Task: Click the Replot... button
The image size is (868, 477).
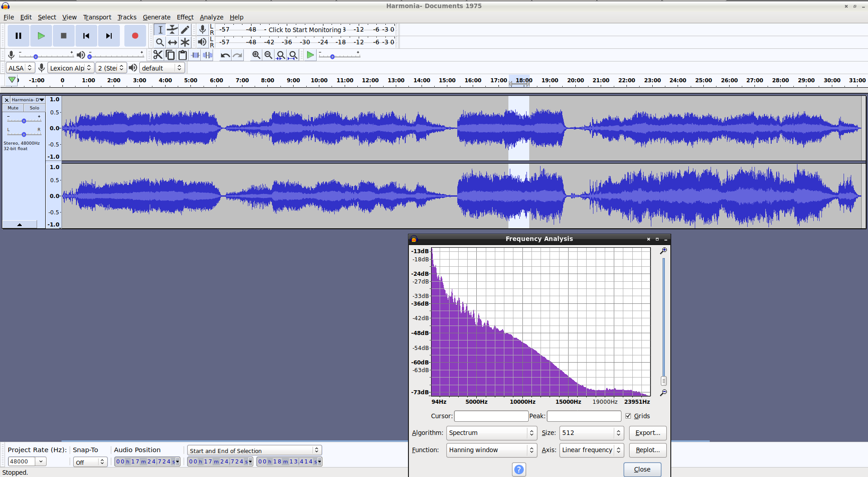Action: click(x=648, y=450)
